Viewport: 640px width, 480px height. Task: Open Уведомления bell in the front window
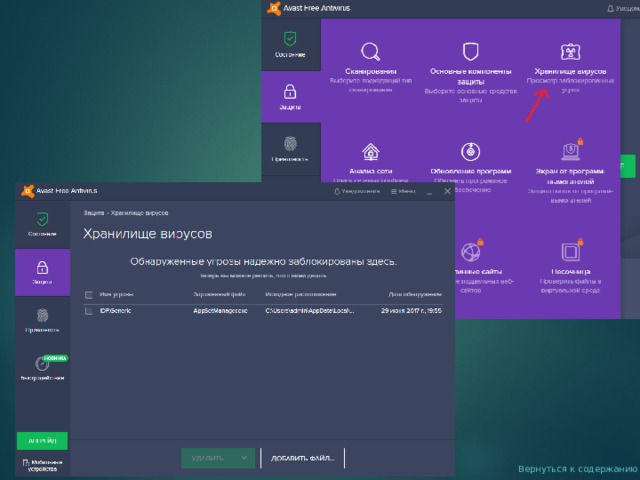[x=357, y=191]
